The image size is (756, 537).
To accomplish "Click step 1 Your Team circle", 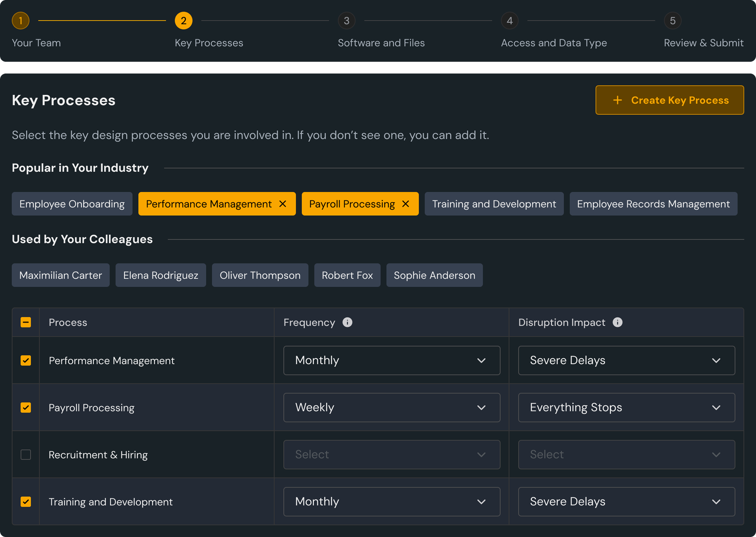I will [20, 21].
